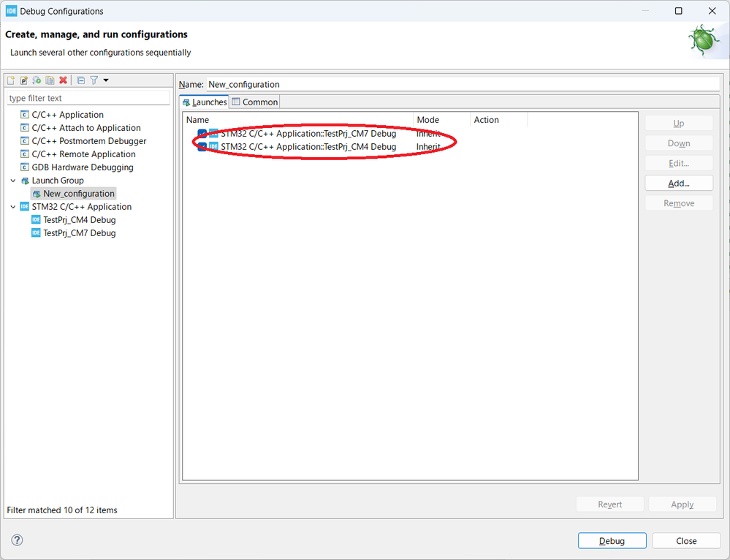Click the C/C++ Remote Application icon
This screenshot has height=560, width=730.
[x=25, y=154]
